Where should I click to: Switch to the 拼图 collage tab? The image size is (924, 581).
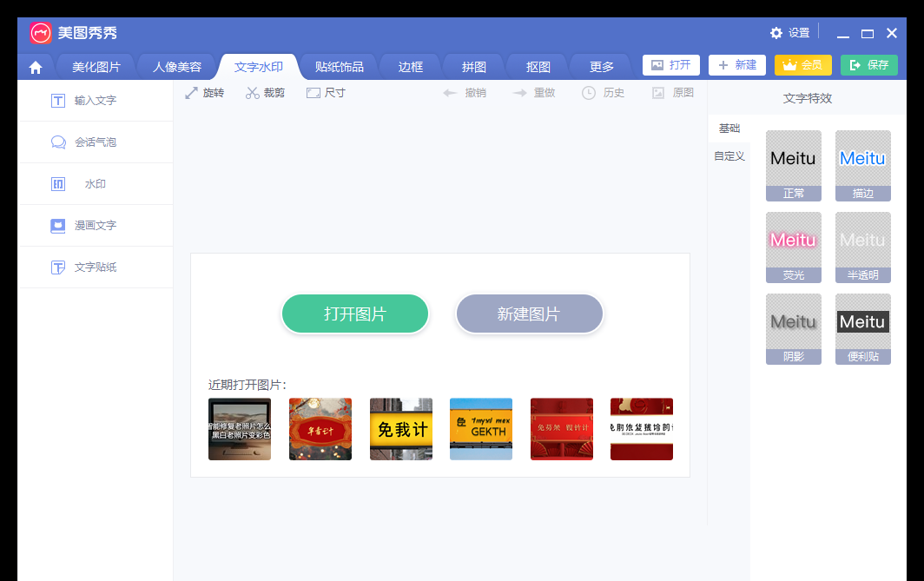tap(474, 67)
